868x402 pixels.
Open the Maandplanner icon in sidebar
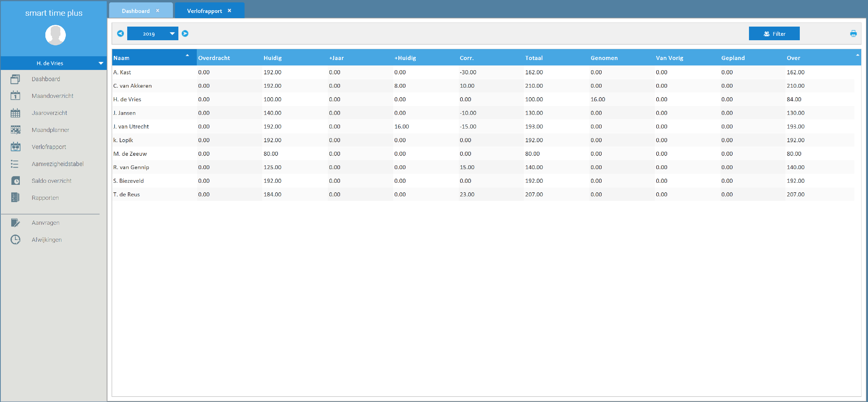(15, 130)
